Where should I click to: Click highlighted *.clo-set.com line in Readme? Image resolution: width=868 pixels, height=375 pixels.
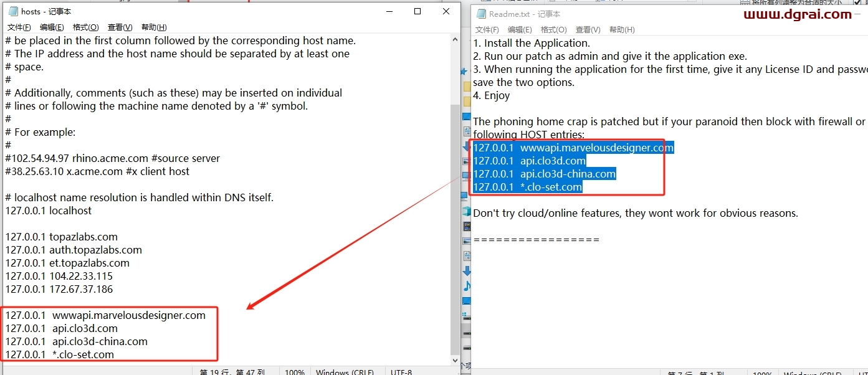click(528, 187)
